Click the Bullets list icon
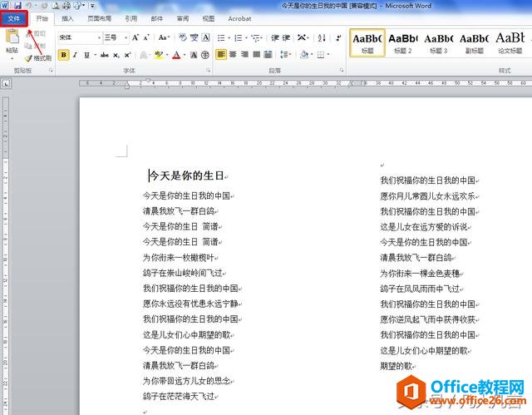Viewport: 532px width, 415px height. (221, 37)
